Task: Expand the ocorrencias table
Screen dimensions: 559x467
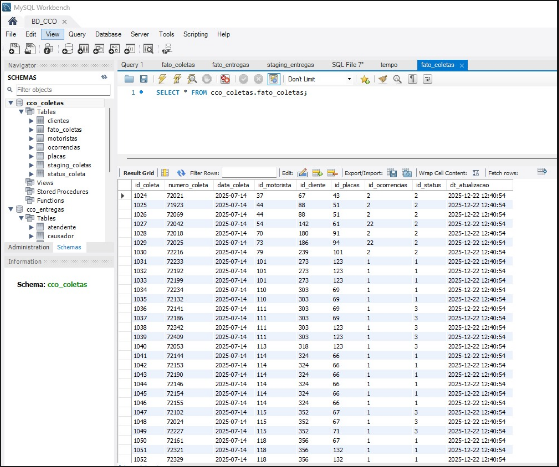Action: [x=31, y=148]
